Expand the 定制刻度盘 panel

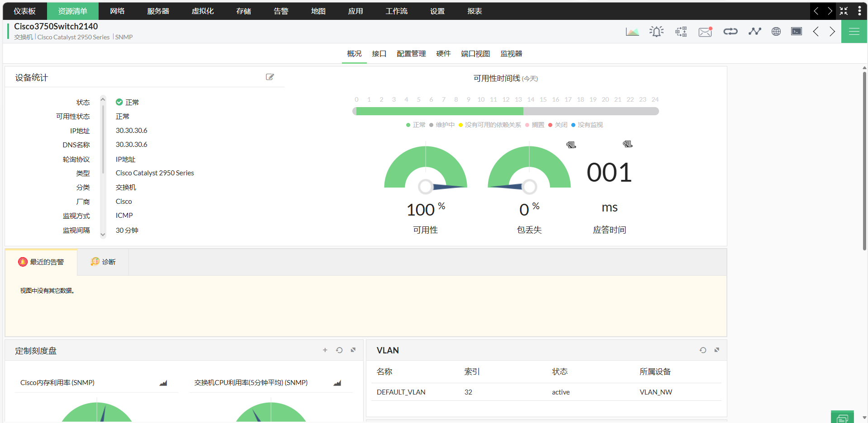click(x=353, y=350)
